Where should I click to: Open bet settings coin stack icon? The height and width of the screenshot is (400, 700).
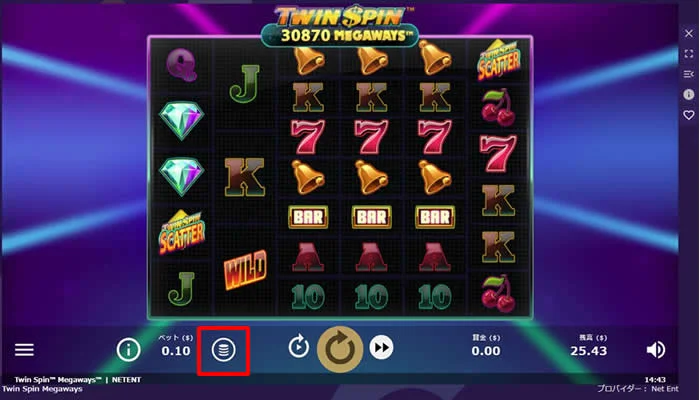[223, 350]
